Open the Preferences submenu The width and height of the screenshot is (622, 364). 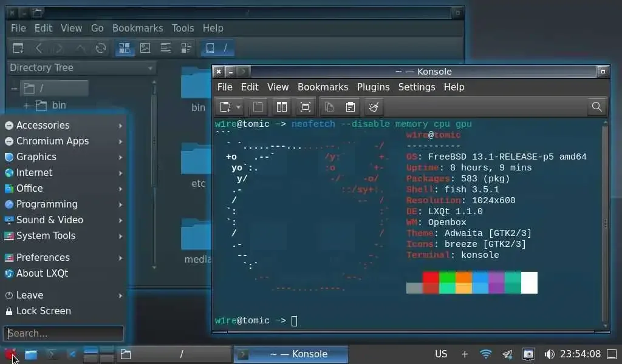pyautogui.click(x=63, y=257)
